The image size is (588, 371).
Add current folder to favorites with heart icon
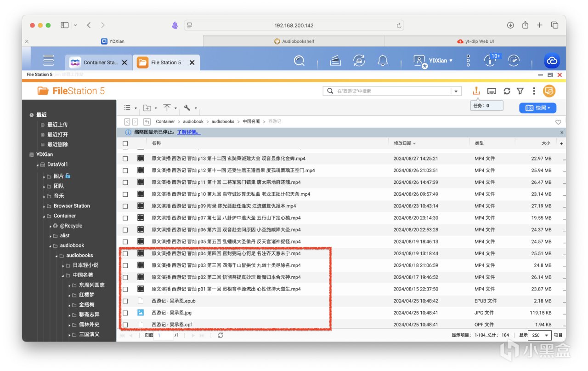coord(558,122)
